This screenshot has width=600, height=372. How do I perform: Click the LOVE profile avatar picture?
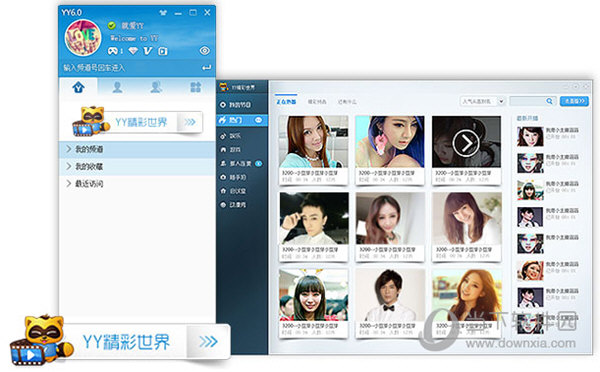(83, 38)
